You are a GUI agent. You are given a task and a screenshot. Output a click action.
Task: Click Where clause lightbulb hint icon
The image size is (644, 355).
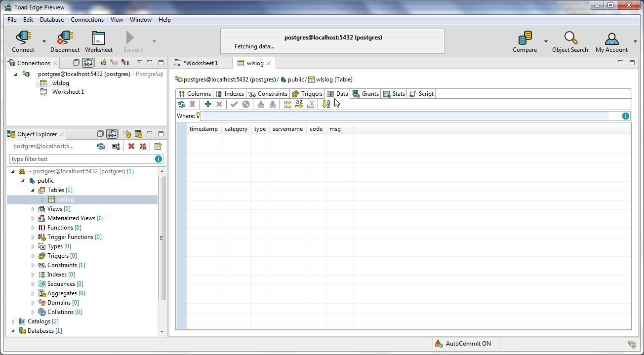tap(198, 116)
